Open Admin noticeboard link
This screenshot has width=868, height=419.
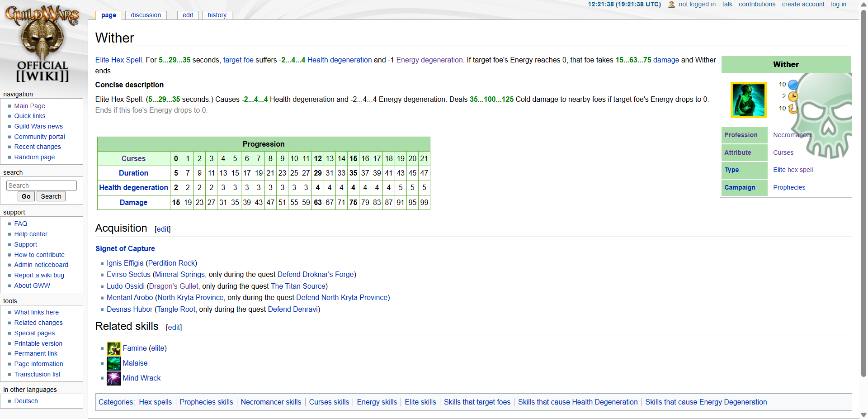(41, 265)
